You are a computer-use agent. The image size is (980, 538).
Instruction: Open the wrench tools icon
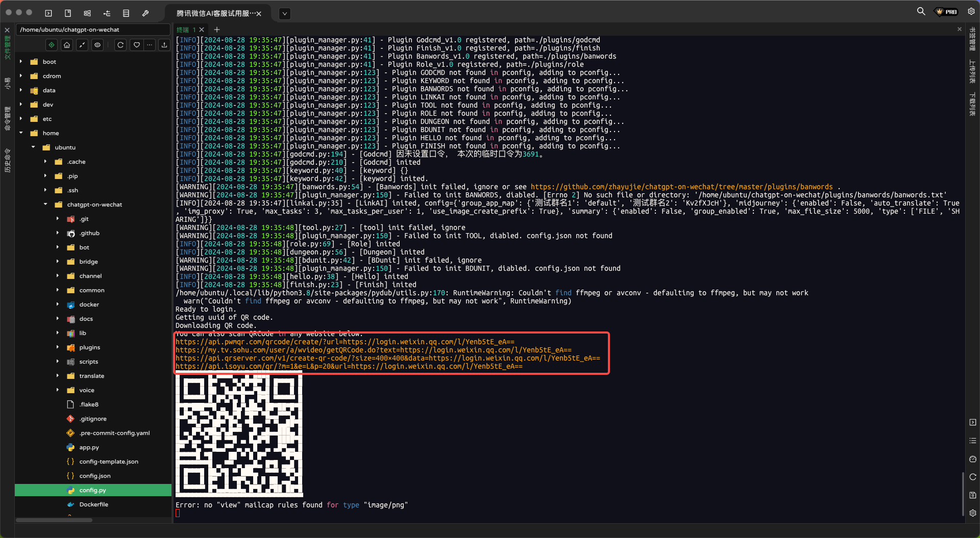[x=145, y=13]
